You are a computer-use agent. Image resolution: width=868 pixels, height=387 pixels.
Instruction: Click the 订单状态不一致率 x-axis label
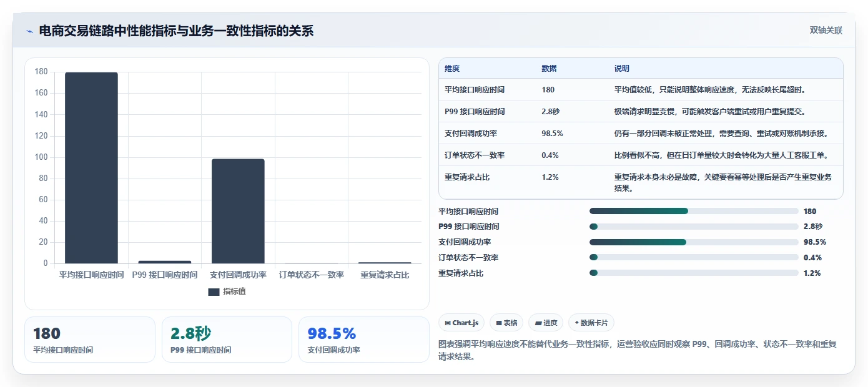tap(312, 275)
